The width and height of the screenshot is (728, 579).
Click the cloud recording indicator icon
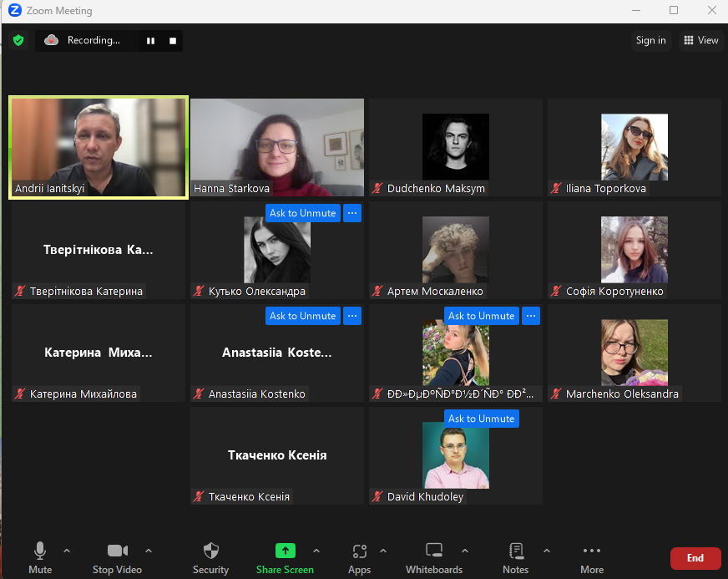pyautogui.click(x=51, y=40)
